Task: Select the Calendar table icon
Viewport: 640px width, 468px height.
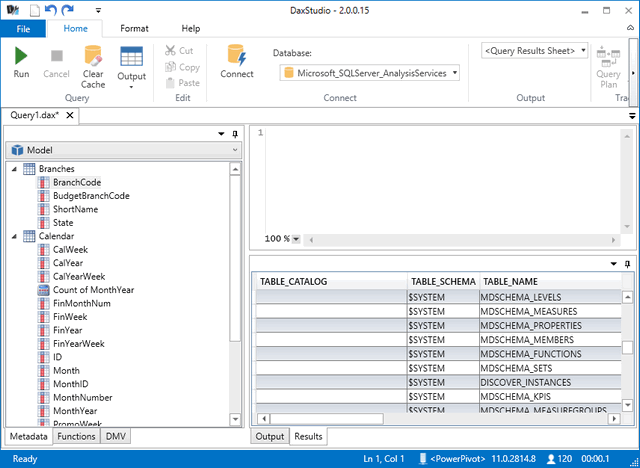Action: pyautogui.click(x=29, y=236)
